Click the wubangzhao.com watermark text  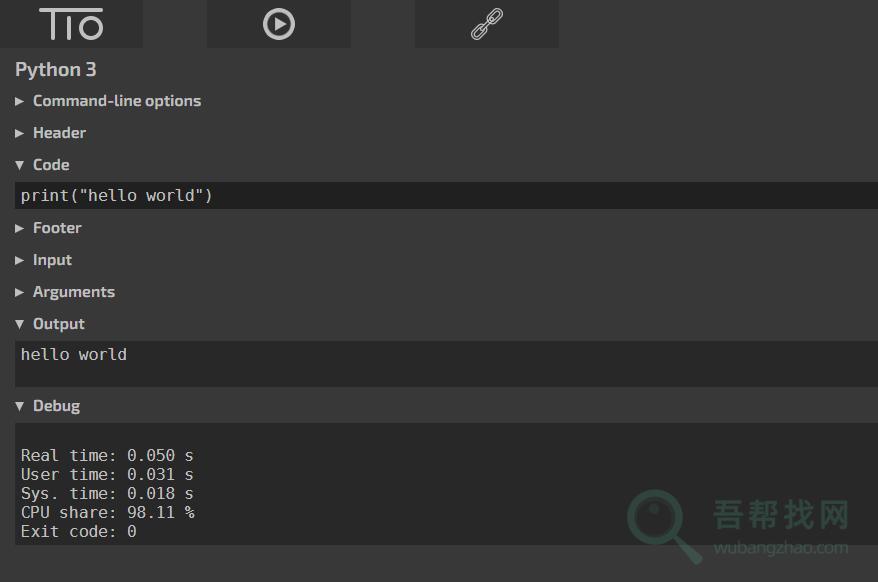(x=781, y=548)
